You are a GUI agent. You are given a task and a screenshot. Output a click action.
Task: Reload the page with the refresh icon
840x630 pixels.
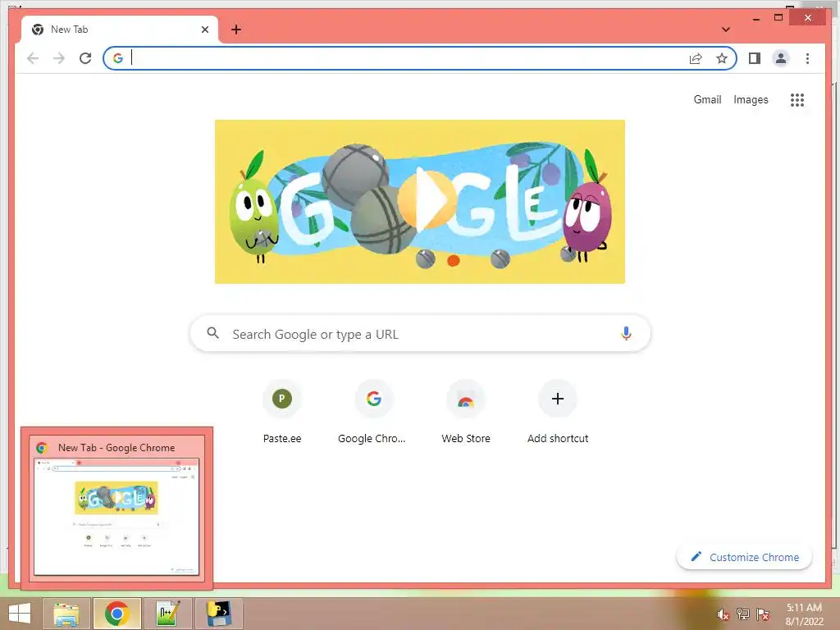(x=85, y=58)
